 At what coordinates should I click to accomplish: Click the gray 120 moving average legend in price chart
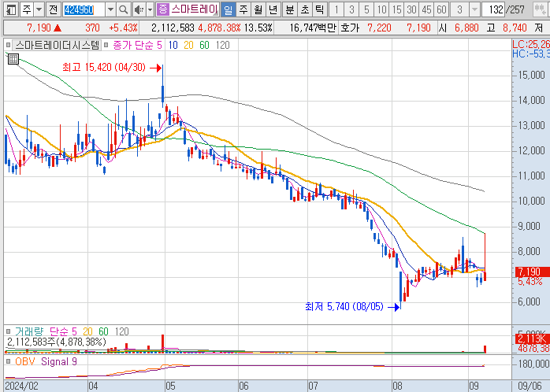(222, 45)
